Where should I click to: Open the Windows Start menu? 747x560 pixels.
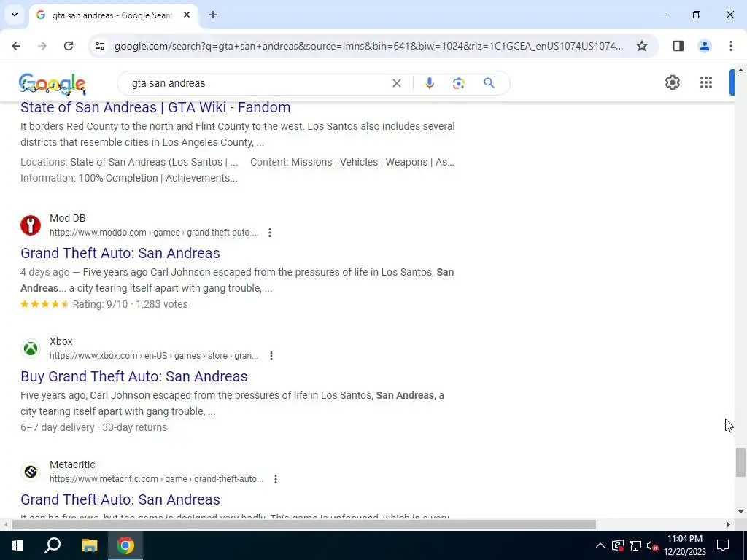click(x=18, y=545)
